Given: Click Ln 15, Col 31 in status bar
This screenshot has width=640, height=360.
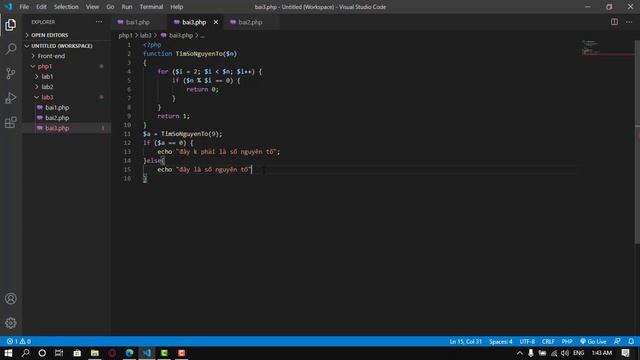Looking at the screenshot, I should click(x=466, y=341).
